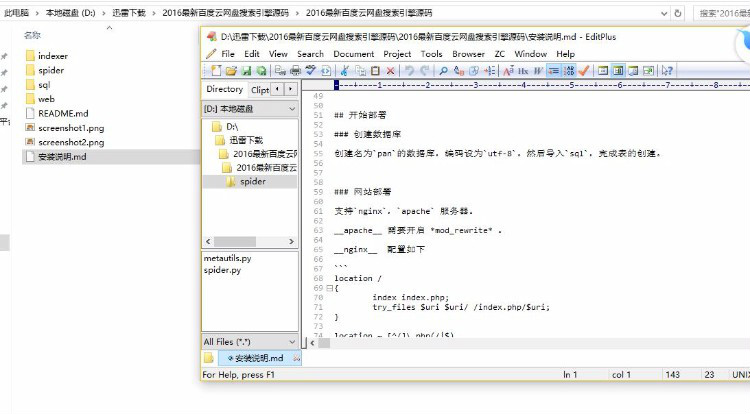Screen dimensions: 750x414
Task: Select README.md in the Explorer window
Action: [63, 114]
